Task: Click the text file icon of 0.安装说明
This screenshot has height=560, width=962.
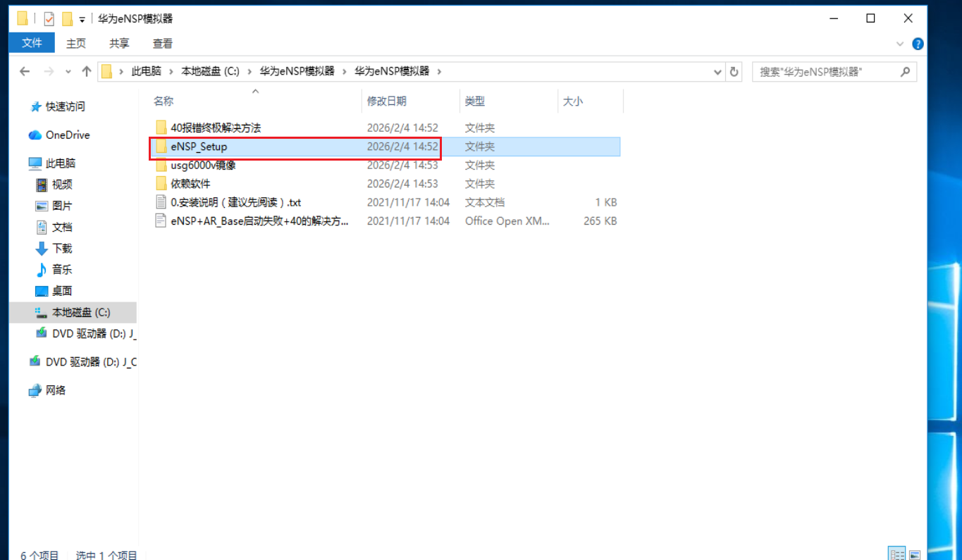Action: point(161,202)
